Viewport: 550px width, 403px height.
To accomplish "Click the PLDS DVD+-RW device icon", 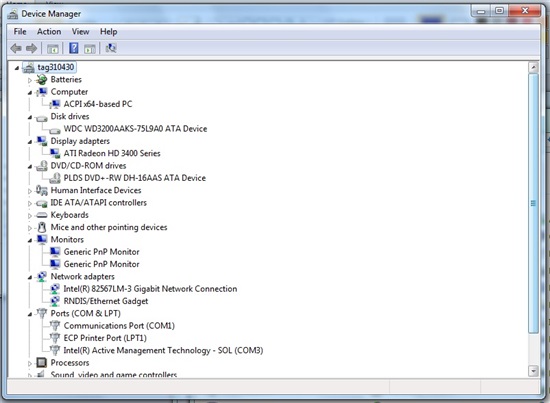I will click(x=55, y=178).
